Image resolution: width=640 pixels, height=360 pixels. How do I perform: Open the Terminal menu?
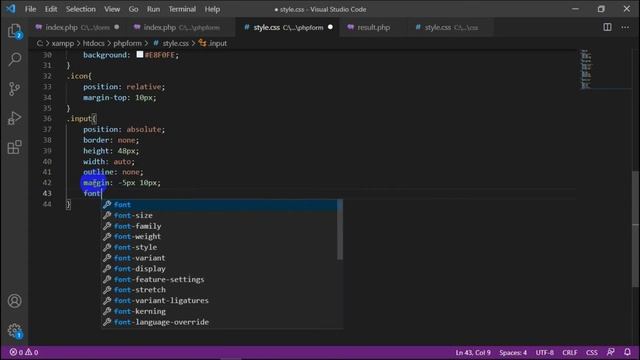(182, 9)
